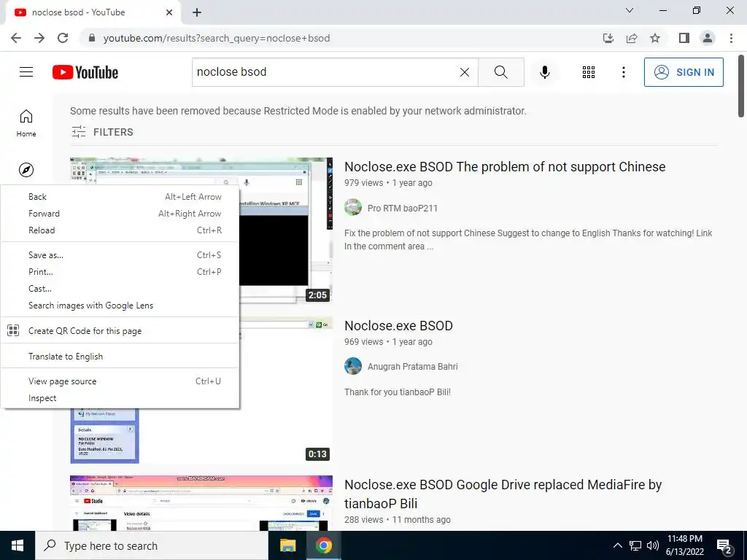Viewport: 747px width, 560px height.
Task: Clear the search box with X
Action: coord(465,72)
